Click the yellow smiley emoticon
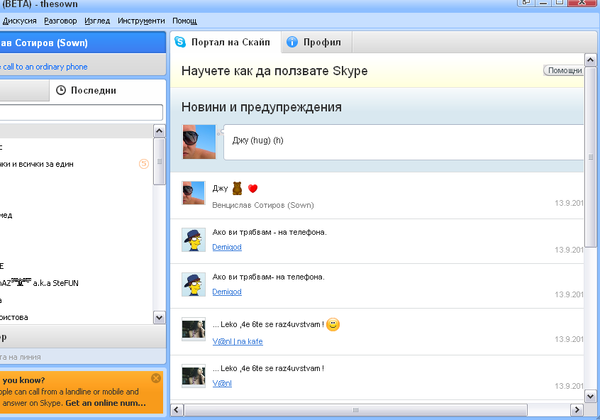600x420 pixels. point(333,324)
